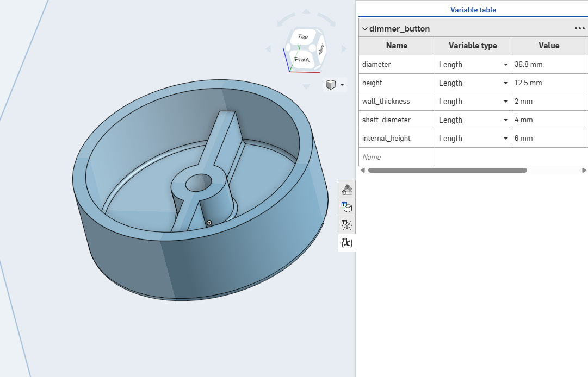Image resolution: width=588 pixels, height=377 pixels.
Task: Open the Appearance panel icon
Action: coord(347,190)
